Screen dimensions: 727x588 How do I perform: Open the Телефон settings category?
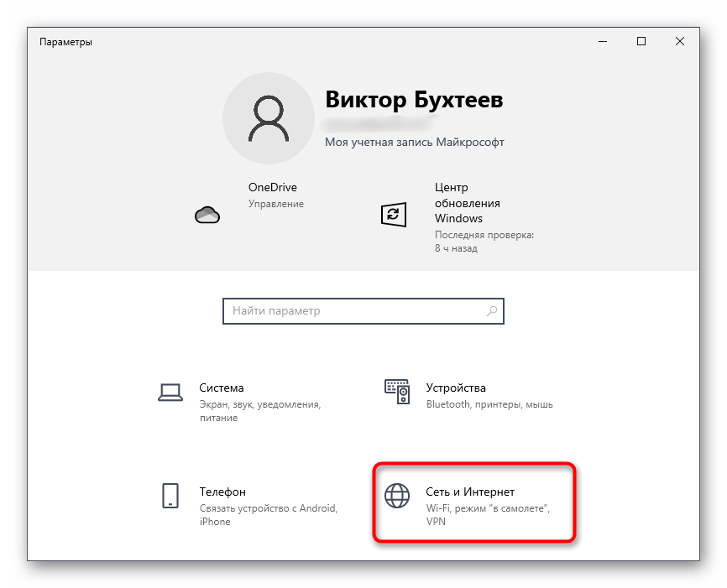[x=222, y=492]
